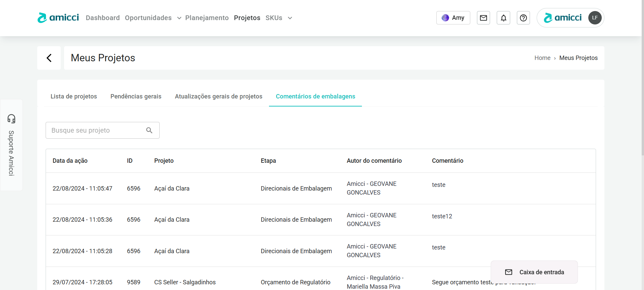Open Suporte Amicci headset side panel
Viewport: 644px width, 290px height.
11,145
